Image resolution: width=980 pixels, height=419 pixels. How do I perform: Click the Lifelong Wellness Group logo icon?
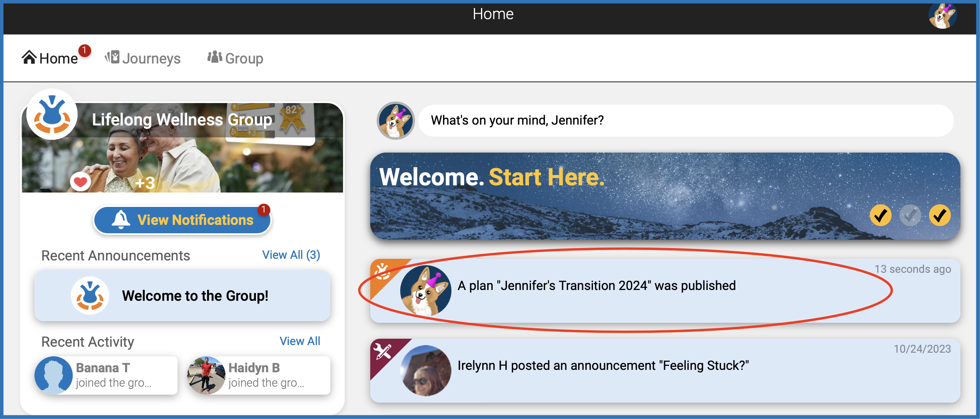(52, 115)
